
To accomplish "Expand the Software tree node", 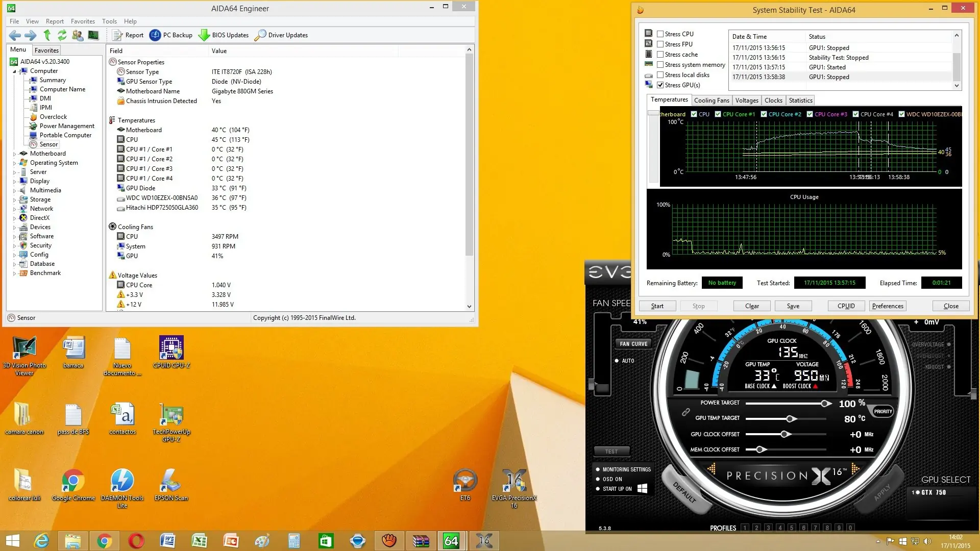I will click(x=14, y=236).
